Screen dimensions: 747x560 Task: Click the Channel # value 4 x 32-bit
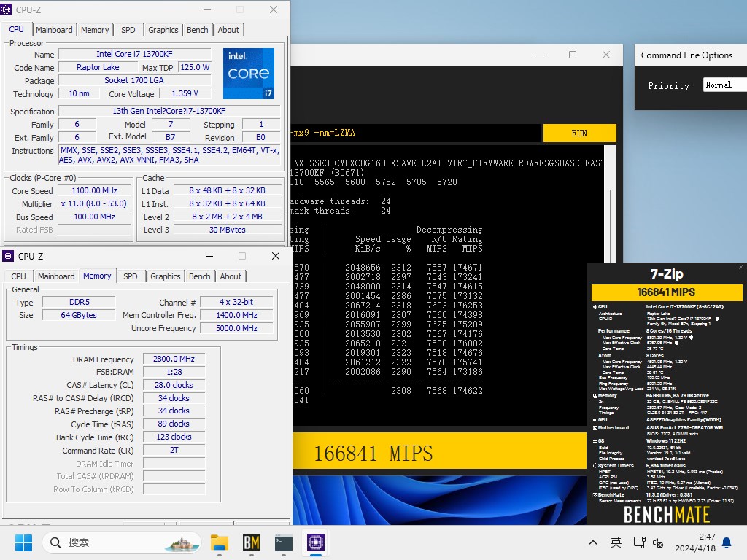[x=236, y=302]
